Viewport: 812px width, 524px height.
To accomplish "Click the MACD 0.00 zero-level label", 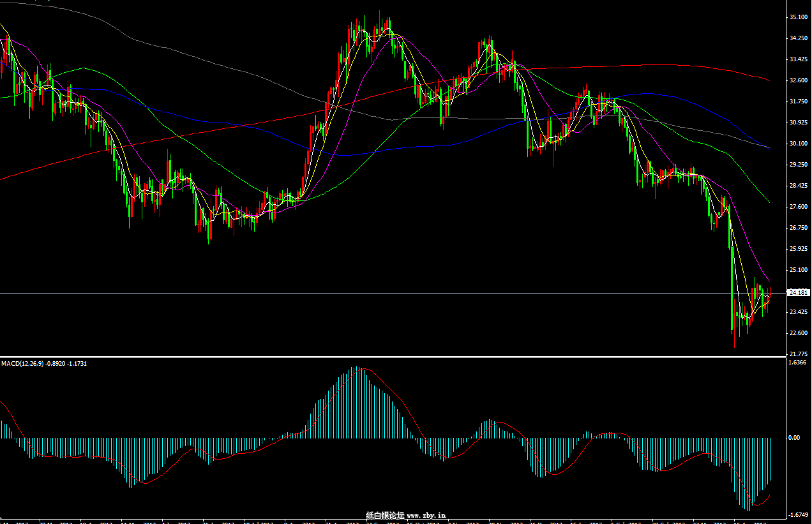I will tap(794, 438).
